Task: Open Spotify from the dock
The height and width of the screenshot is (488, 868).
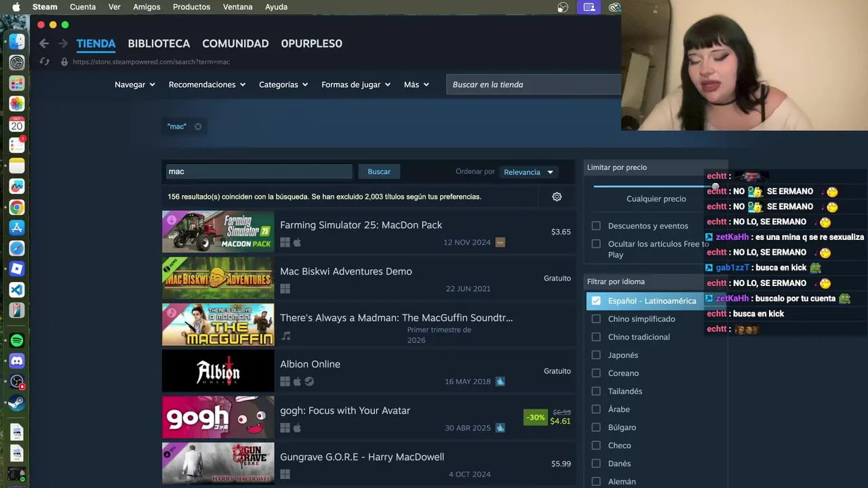Action: 17,340
